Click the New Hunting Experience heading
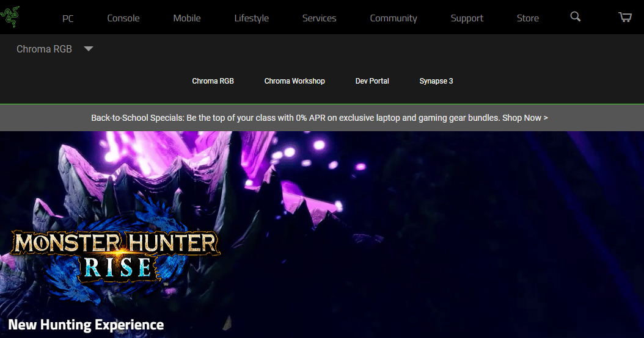The image size is (644, 338). point(86,325)
